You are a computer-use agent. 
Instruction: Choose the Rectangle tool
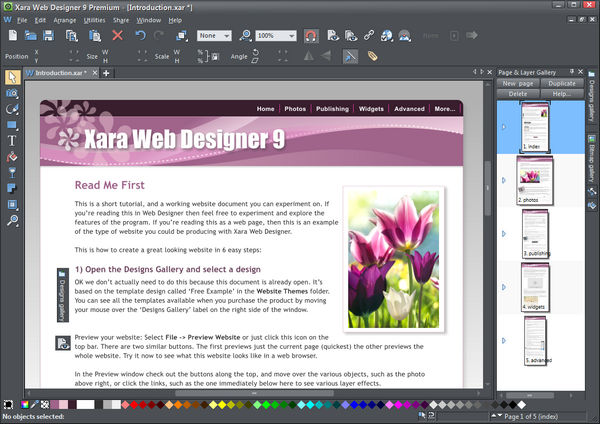coord(12,124)
